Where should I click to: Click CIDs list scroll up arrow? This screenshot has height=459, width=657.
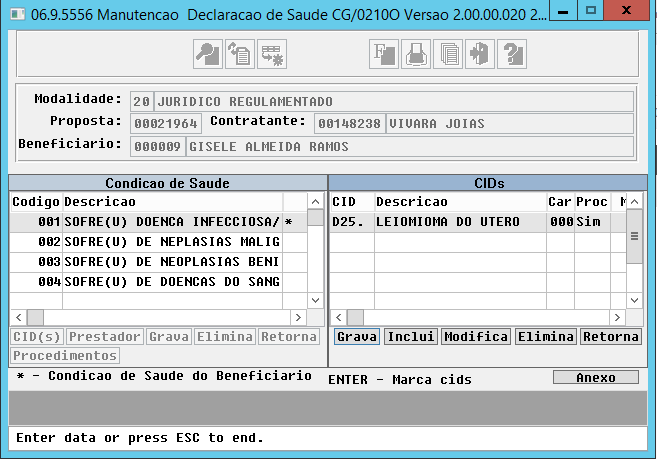pyautogui.click(x=634, y=202)
